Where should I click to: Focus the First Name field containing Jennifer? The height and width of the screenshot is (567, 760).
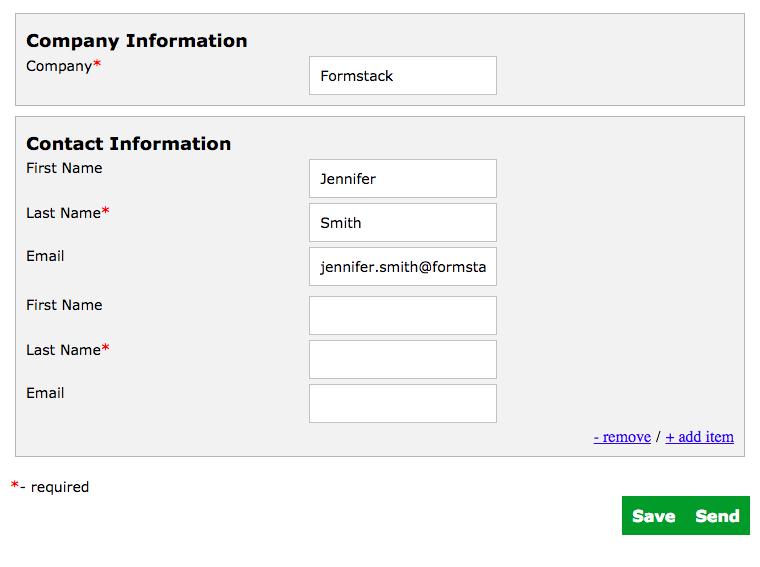pyautogui.click(x=402, y=179)
